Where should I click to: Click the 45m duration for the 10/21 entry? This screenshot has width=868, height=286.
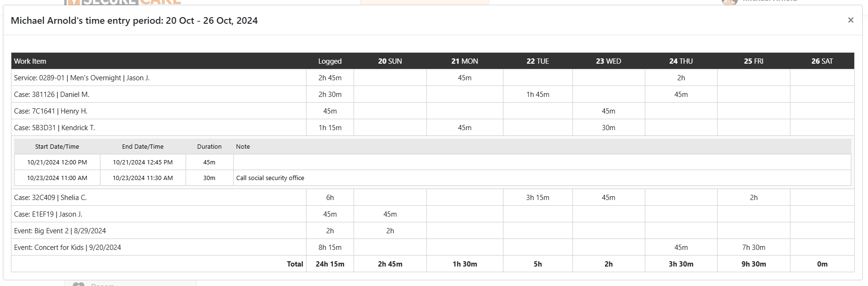(x=209, y=162)
